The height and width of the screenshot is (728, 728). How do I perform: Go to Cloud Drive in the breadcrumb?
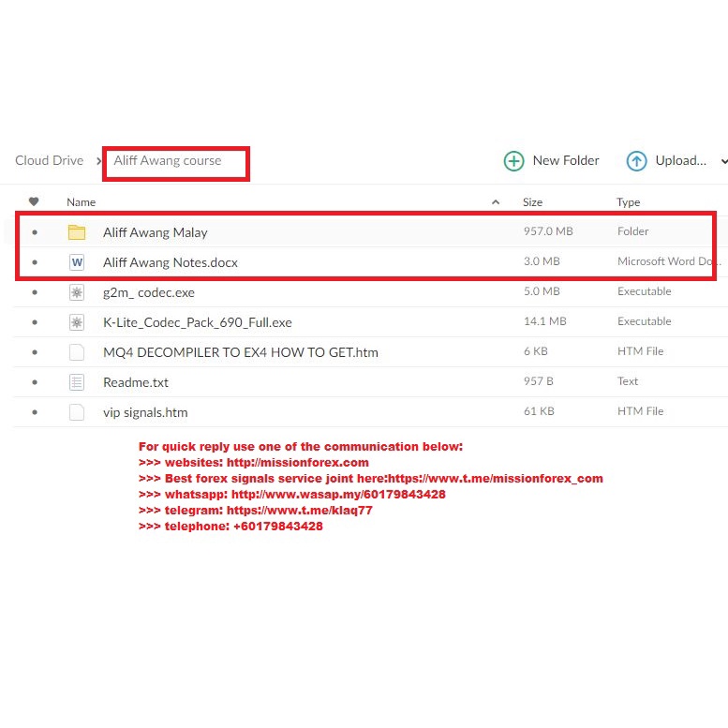pos(49,160)
